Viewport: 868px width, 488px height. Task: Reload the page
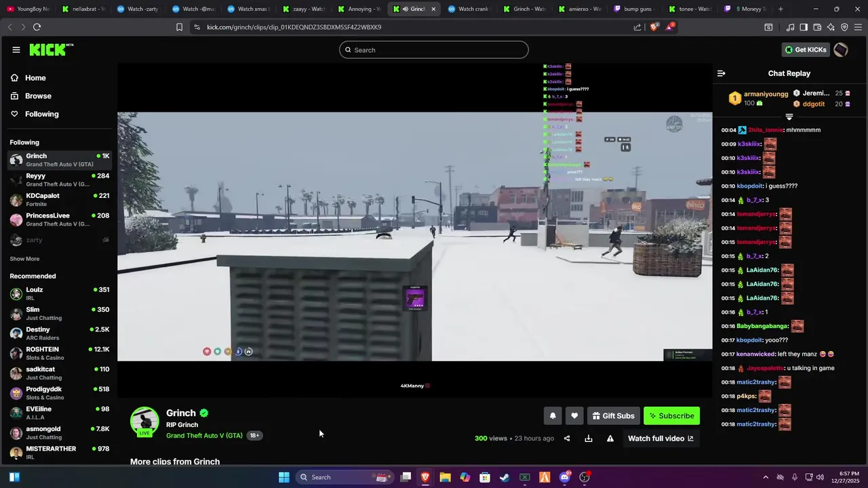coord(37,27)
